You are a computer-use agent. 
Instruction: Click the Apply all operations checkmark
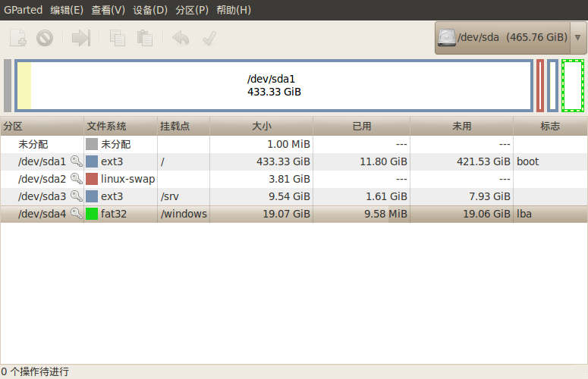(x=209, y=38)
